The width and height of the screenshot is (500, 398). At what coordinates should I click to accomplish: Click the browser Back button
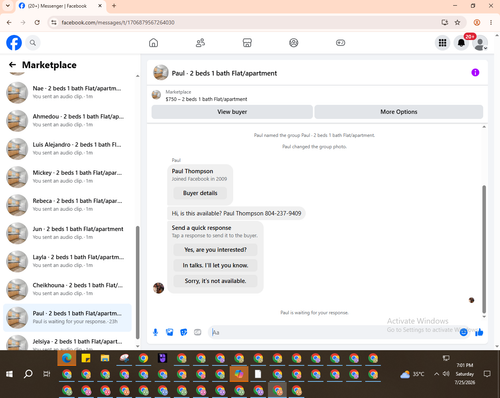click(x=9, y=22)
